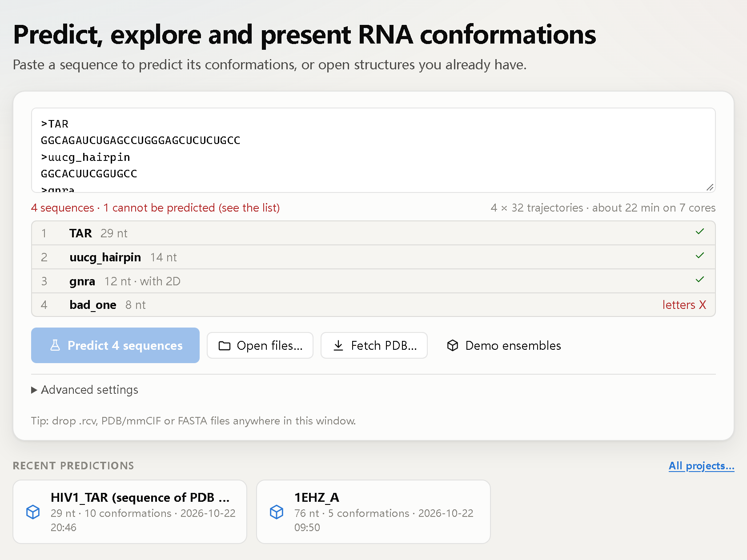Start prediction with Predict 4 sequences
Image resolution: width=747 pixels, height=560 pixels.
(115, 345)
